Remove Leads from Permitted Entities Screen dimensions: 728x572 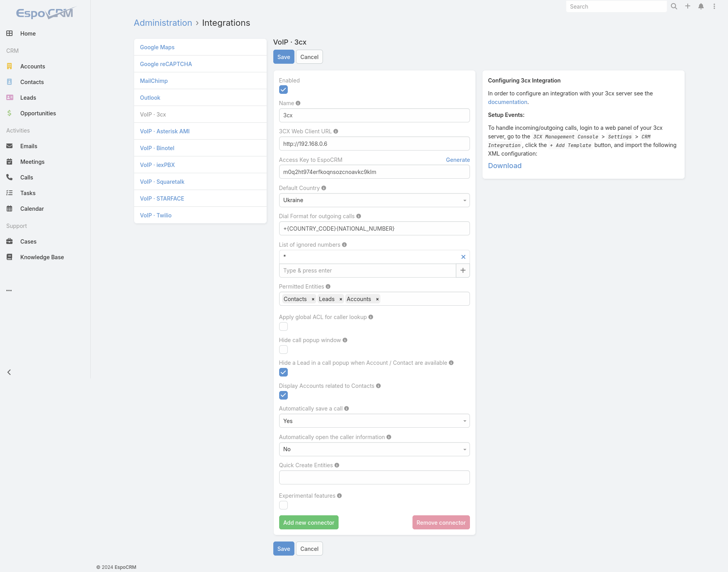(x=341, y=299)
